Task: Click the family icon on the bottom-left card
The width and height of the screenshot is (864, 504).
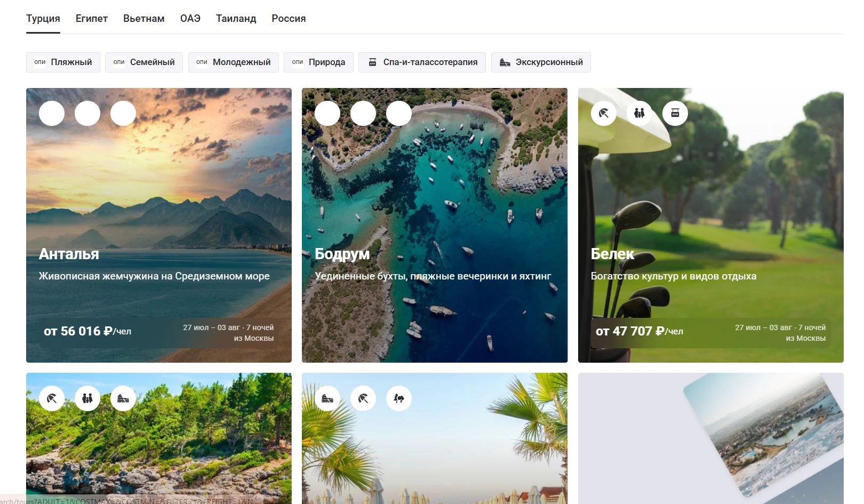Action: tap(87, 398)
